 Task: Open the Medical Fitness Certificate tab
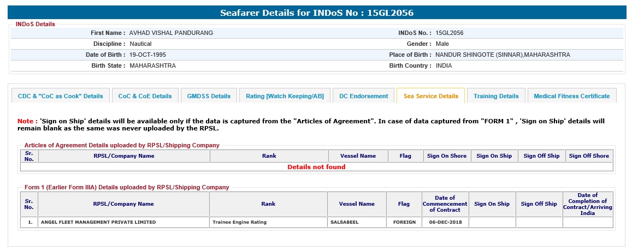pyautogui.click(x=571, y=96)
